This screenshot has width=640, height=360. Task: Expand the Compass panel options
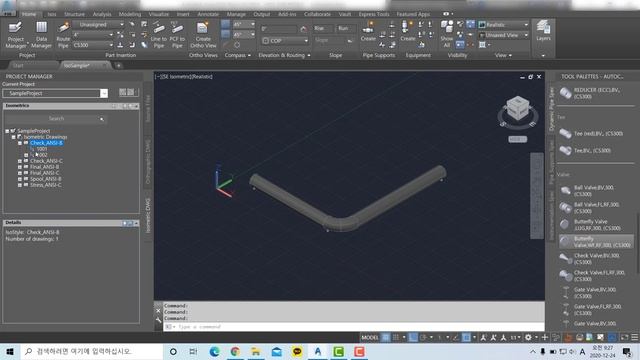coord(238,55)
